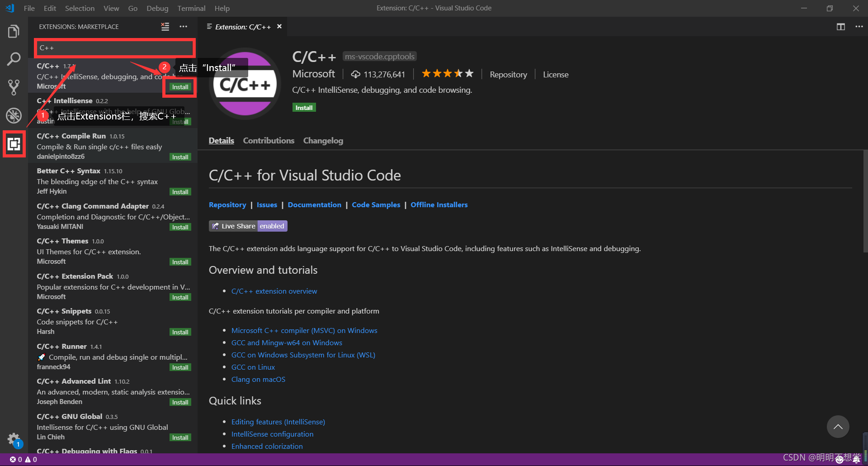Click the star rating of C/C++ extension
The image size is (868, 466).
447,74
